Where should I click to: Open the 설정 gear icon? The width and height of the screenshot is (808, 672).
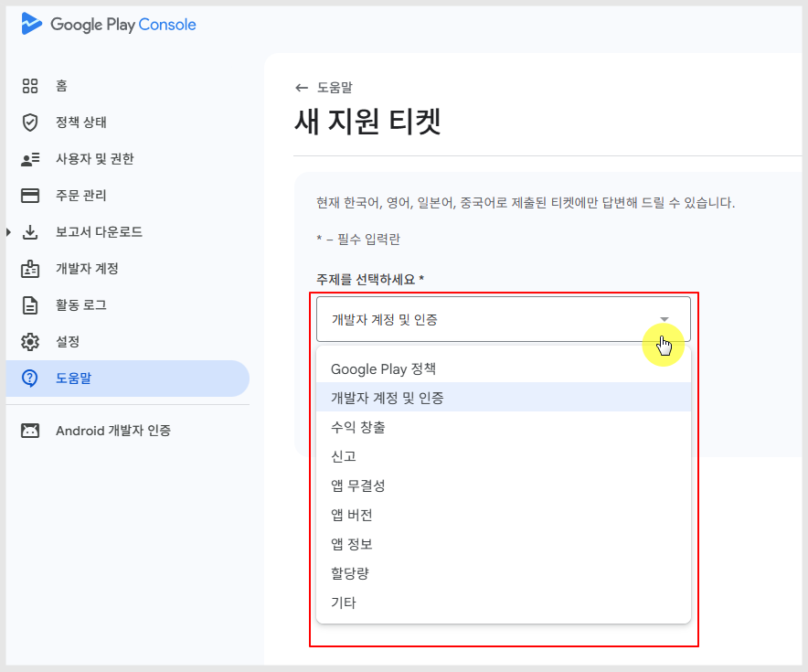[x=30, y=342]
